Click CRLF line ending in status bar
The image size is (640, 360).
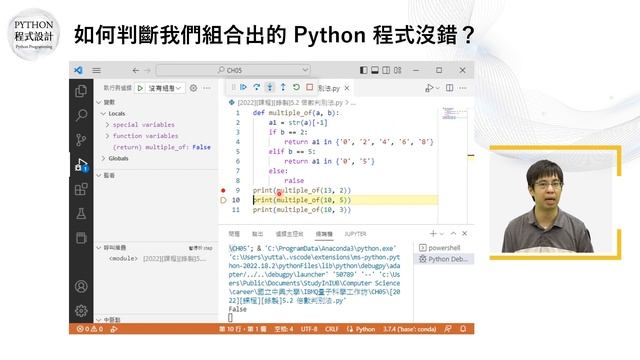pyautogui.click(x=332, y=329)
